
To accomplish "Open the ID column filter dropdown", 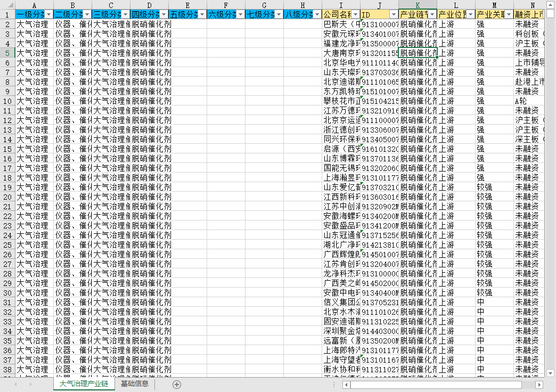I will (394, 14).
